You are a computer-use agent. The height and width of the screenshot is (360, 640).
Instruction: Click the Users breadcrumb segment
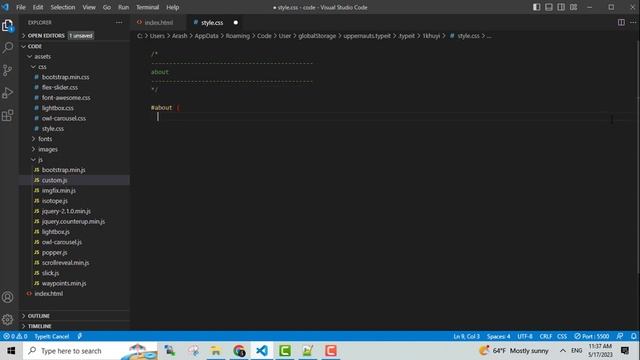pyautogui.click(x=157, y=36)
